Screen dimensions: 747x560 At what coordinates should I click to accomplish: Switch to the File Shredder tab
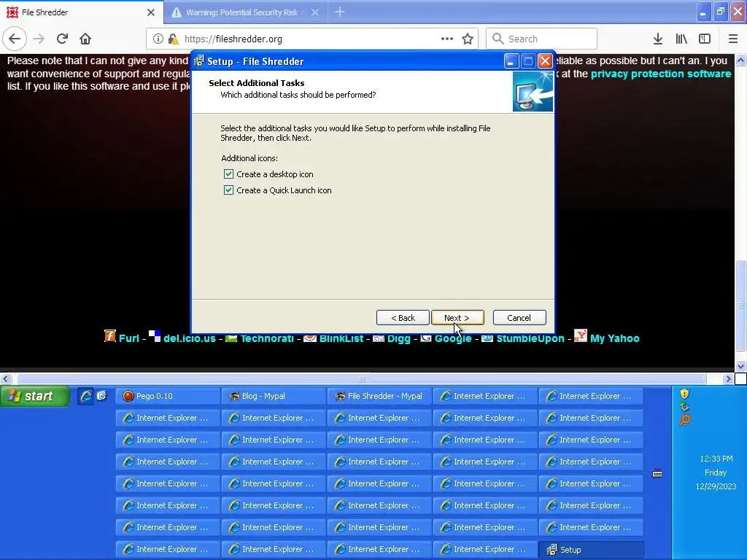click(82, 12)
